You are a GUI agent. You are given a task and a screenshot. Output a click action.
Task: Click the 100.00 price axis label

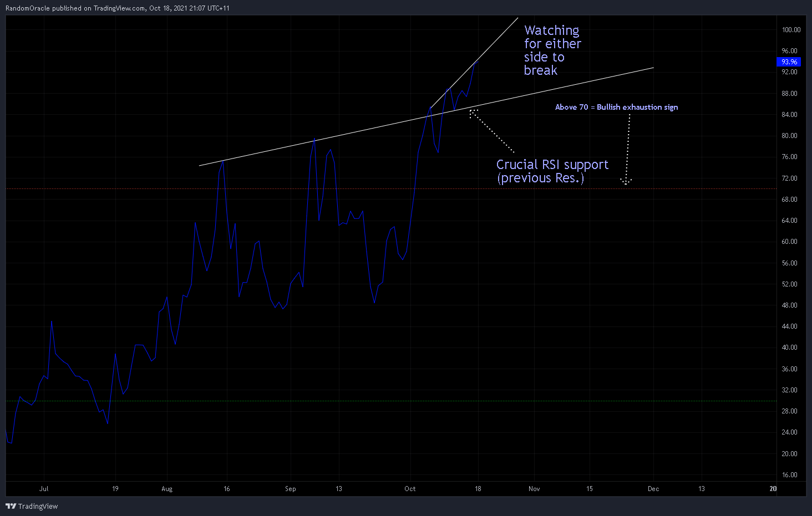[x=791, y=30]
